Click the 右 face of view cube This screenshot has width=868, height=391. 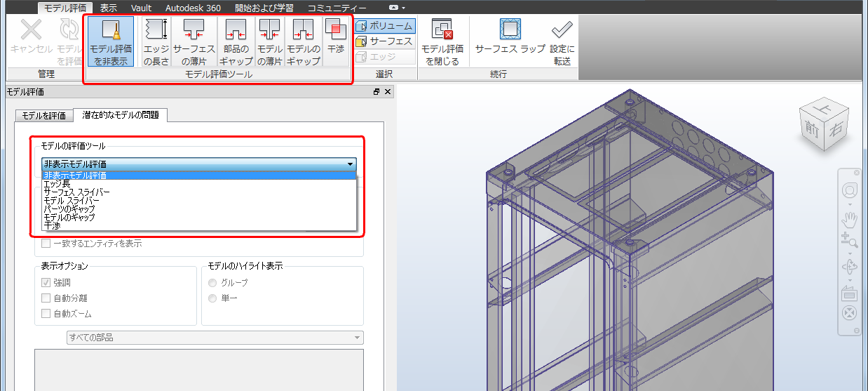(835, 131)
